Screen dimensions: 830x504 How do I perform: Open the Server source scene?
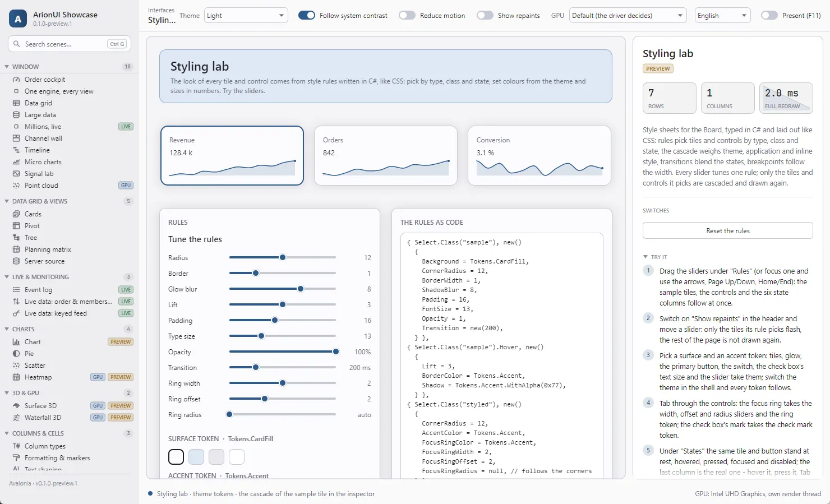(70, 261)
